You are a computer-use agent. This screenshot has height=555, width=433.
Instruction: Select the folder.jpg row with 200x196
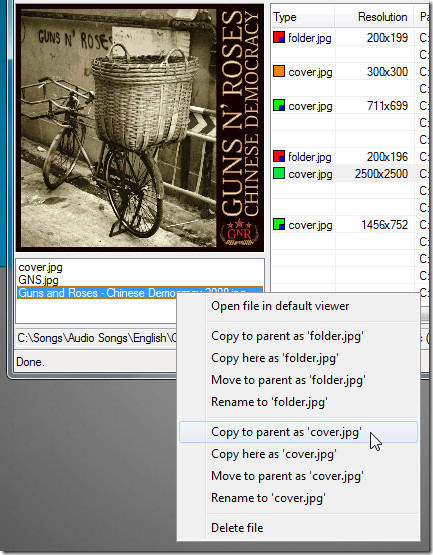pos(350,156)
